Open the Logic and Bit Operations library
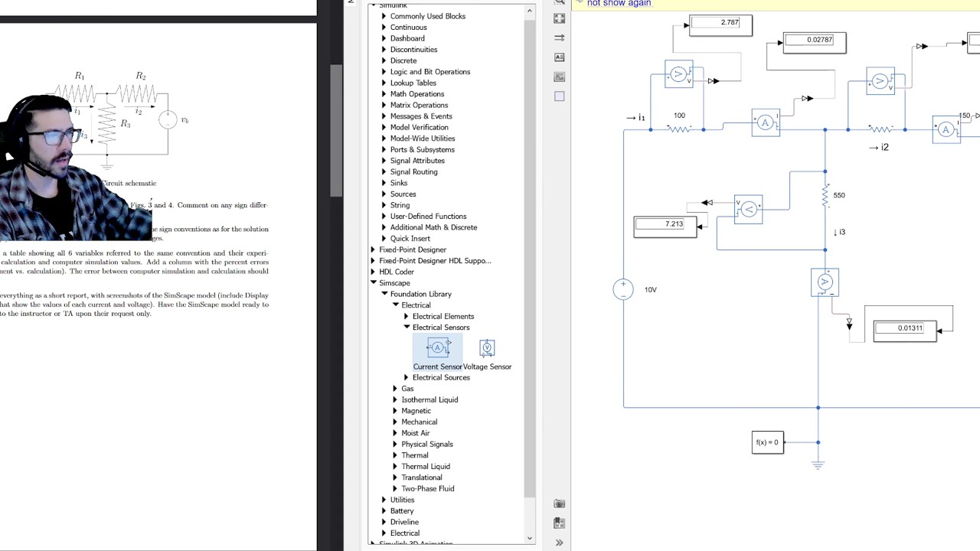This screenshot has width=980, height=551. click(430, 72)
